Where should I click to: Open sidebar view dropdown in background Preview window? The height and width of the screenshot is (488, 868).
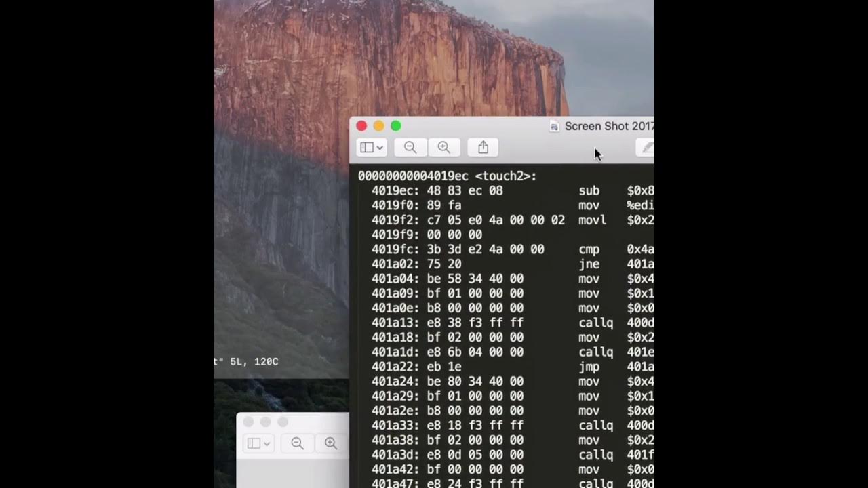coord(258,443)
